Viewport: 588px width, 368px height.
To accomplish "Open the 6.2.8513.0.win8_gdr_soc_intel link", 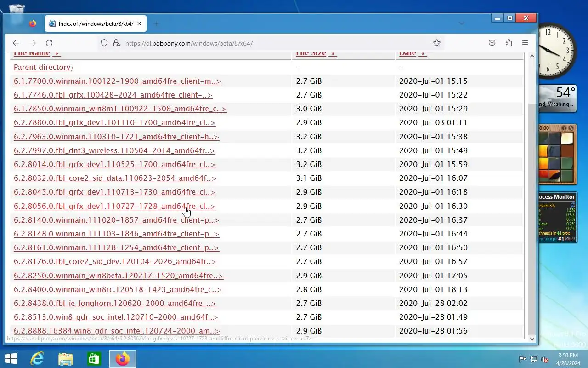I will click(x=116, y=317).
